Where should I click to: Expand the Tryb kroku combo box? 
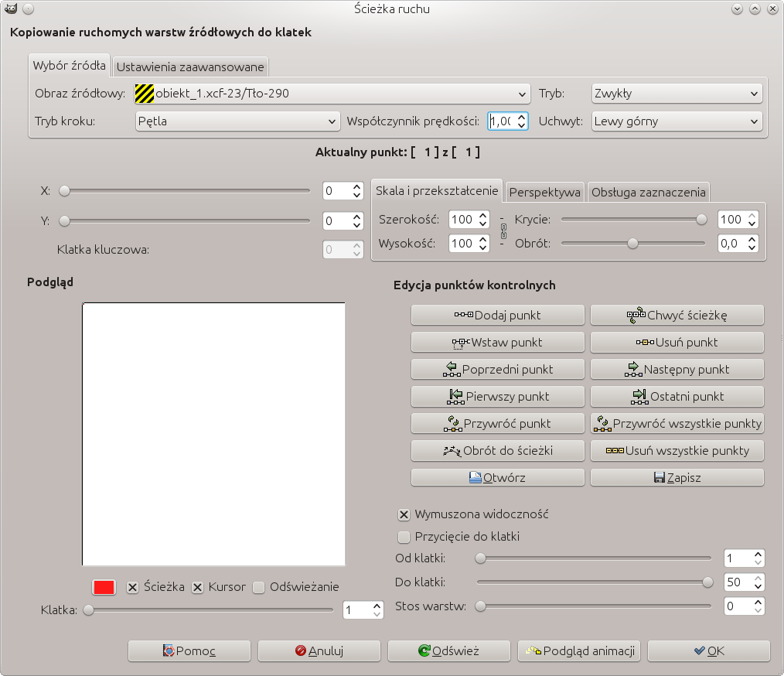tap(237, 121)
